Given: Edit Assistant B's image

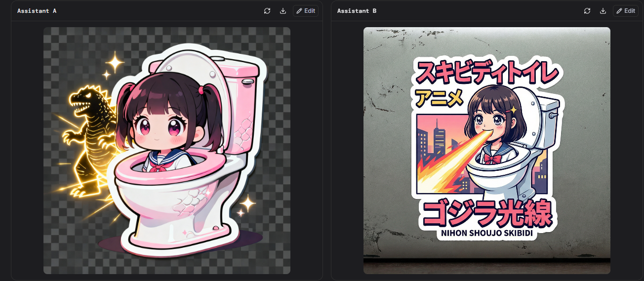Looking at the screenshot, I should click(x=626, y=11).
